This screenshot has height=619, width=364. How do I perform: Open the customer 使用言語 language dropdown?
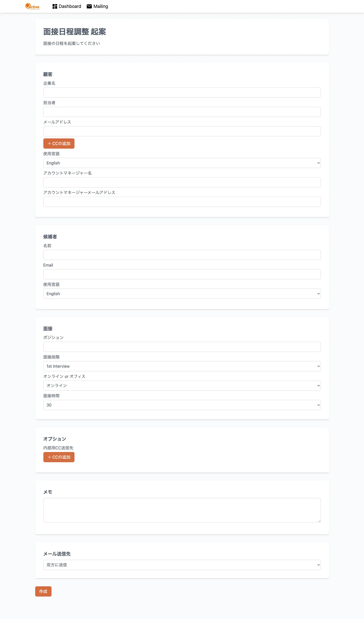coord(182,163)
